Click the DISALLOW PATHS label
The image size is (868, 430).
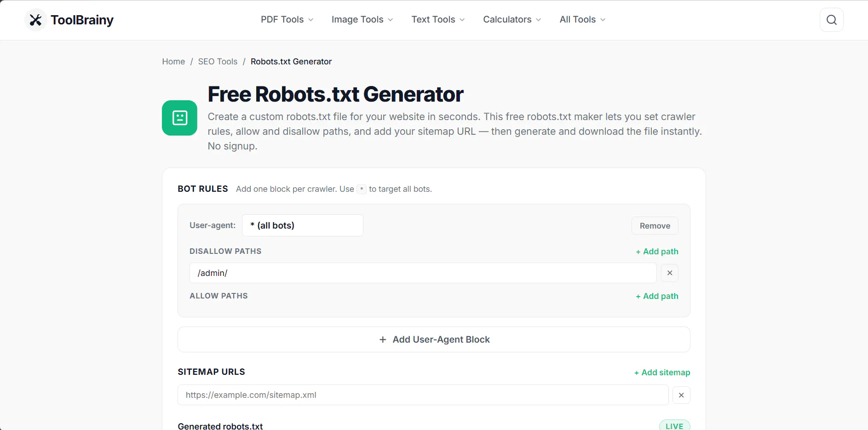(225, 251)
